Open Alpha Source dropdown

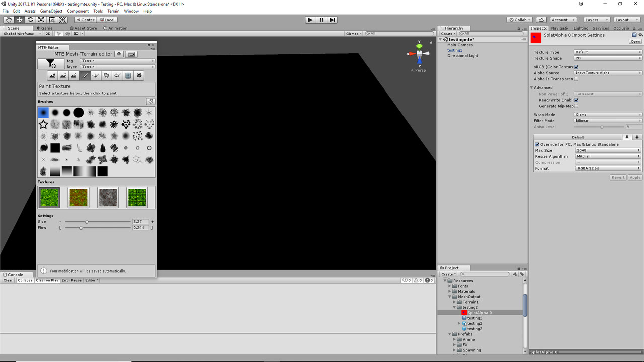608,73
